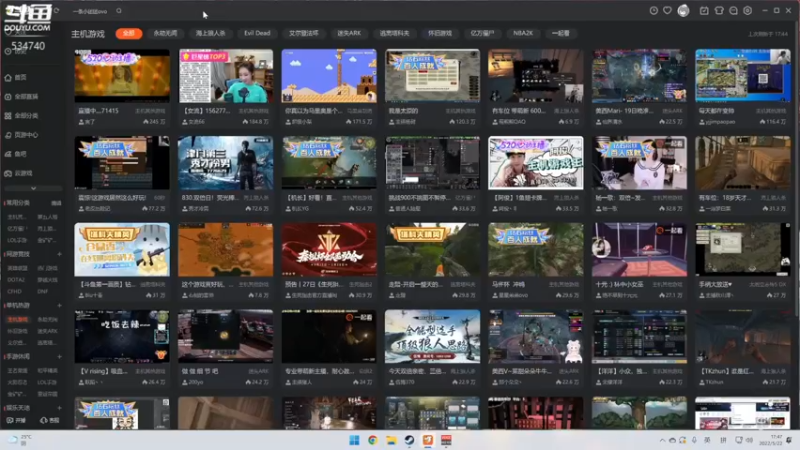Select the 永劫无间 filter tab
This screenshot has width=800, height=450.
pyautogui.click(x=165, y=33)
